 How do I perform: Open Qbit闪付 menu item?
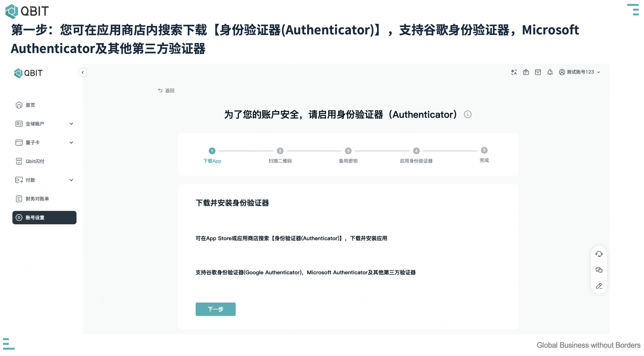click(x=44, y=161)
